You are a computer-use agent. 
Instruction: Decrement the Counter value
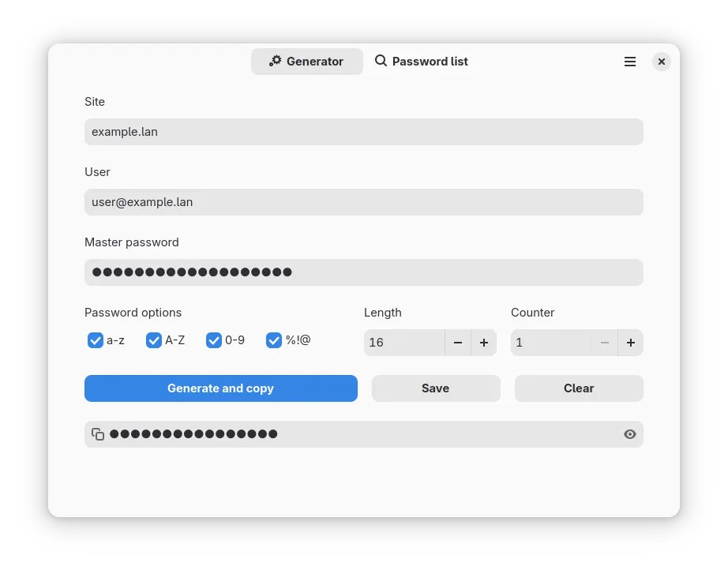click(605, 343)
